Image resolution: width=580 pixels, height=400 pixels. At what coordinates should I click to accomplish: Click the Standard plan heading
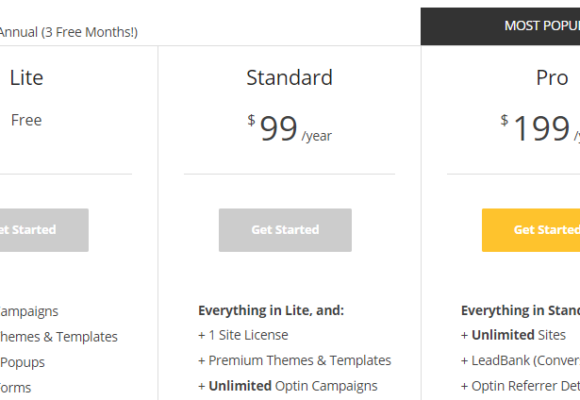point(290,78)
